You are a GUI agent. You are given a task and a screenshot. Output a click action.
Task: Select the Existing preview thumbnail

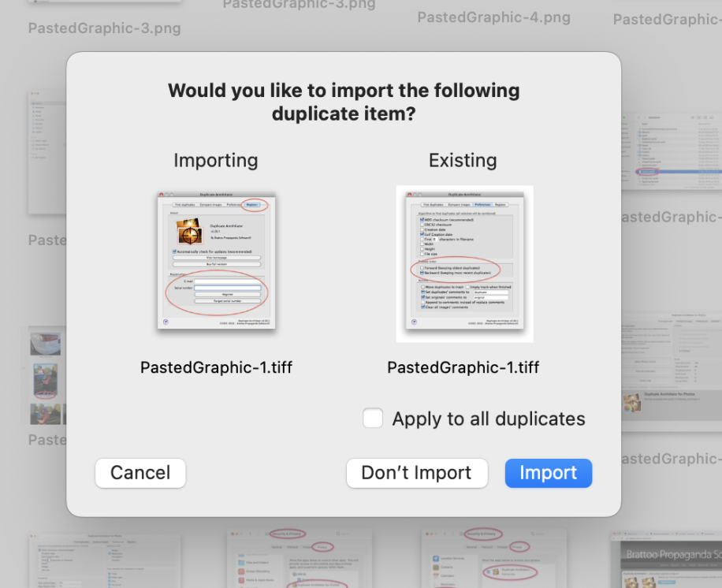(464, 264)
